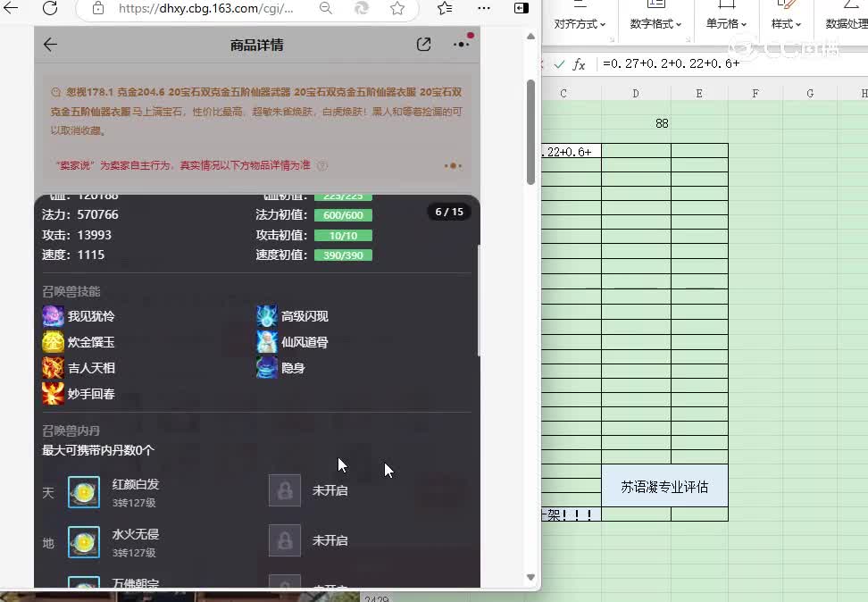The height and width of the screenshot is (602, 868).
Task: Click 速度: 1115 stat text
Action: 73,255
